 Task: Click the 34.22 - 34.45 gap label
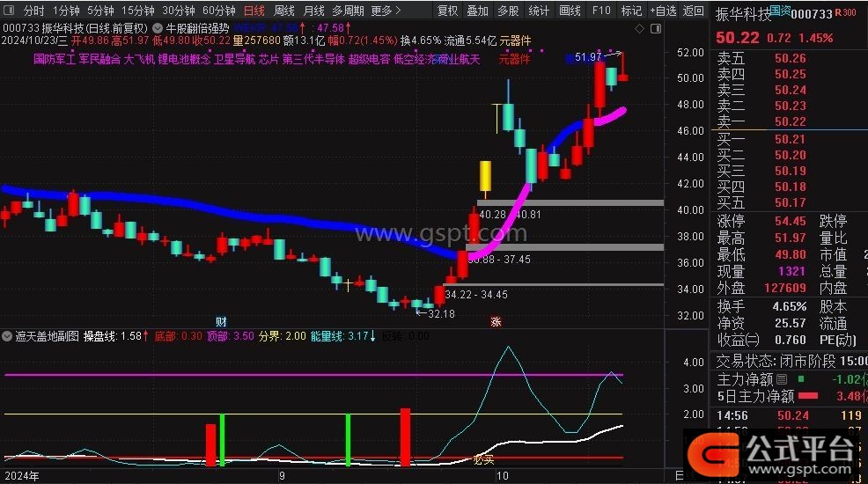tap(476, 294)
